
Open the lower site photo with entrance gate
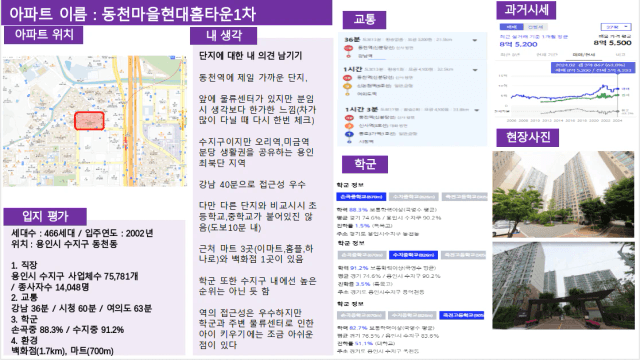(564, 286)
